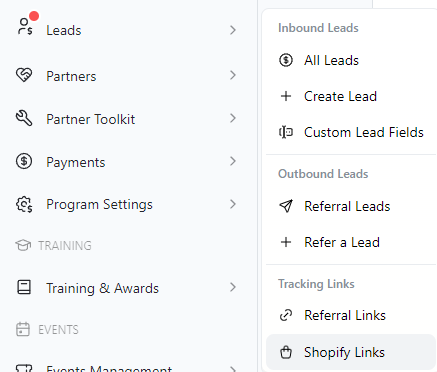The image size is (437, 372).
Task: Expand the Payments chevron arrow
Action: [233, 161]
